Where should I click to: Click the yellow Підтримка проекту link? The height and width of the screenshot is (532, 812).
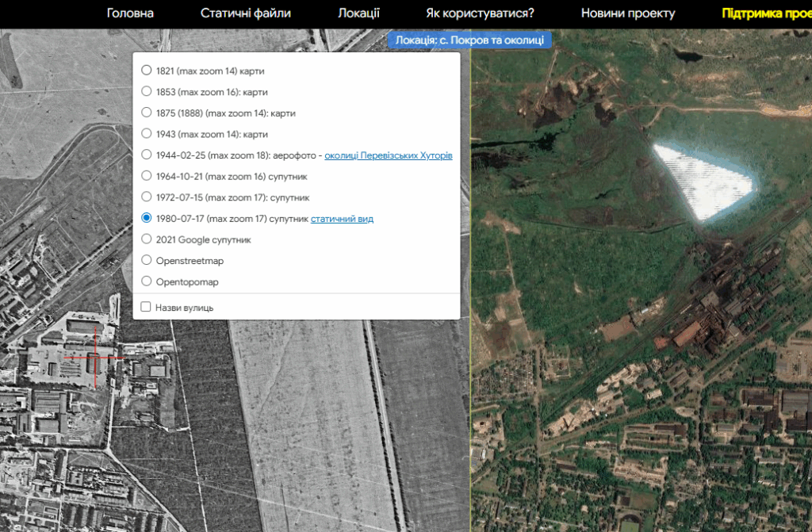pyautogui.click(x=765, y=13)
